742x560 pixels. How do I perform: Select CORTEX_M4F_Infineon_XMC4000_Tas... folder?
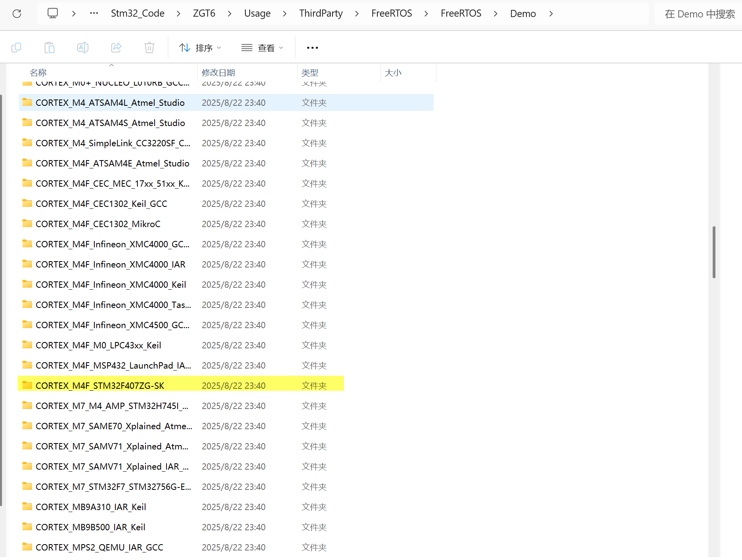(226, 305)
